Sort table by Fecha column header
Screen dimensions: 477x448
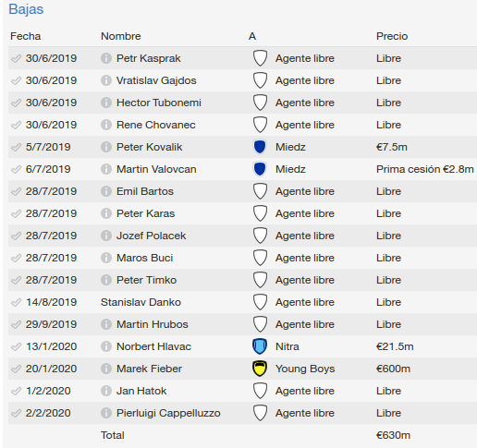point(26,36)
